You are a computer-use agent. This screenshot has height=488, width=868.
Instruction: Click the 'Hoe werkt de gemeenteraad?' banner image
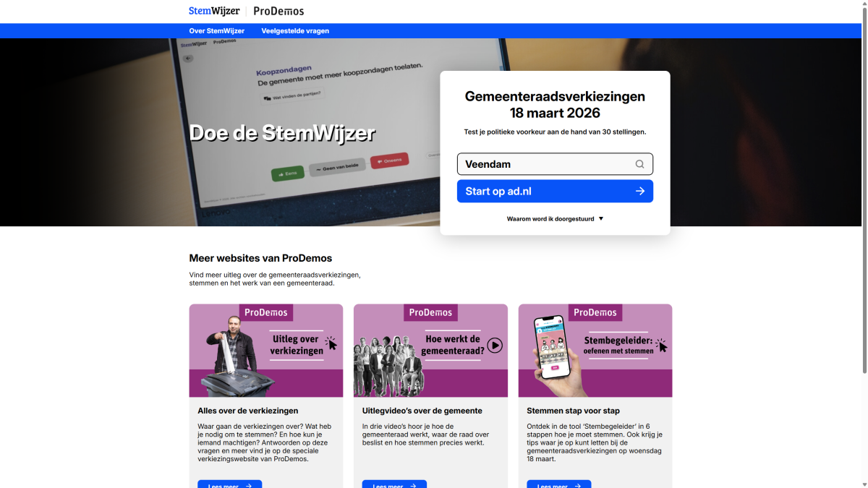pyautogui.click(x=430, y=351)
